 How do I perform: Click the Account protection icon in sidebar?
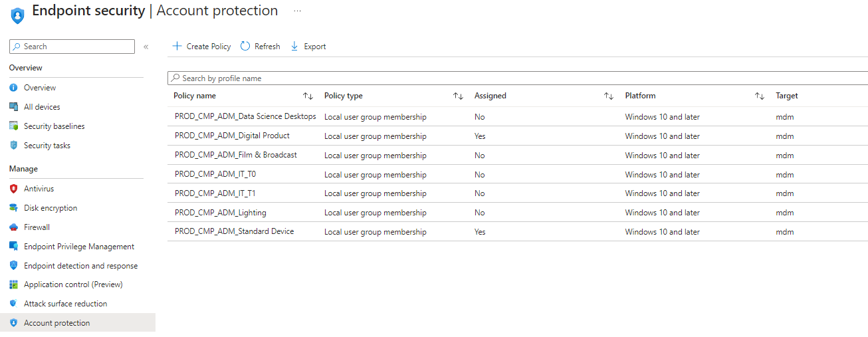[x=13, y=323]
